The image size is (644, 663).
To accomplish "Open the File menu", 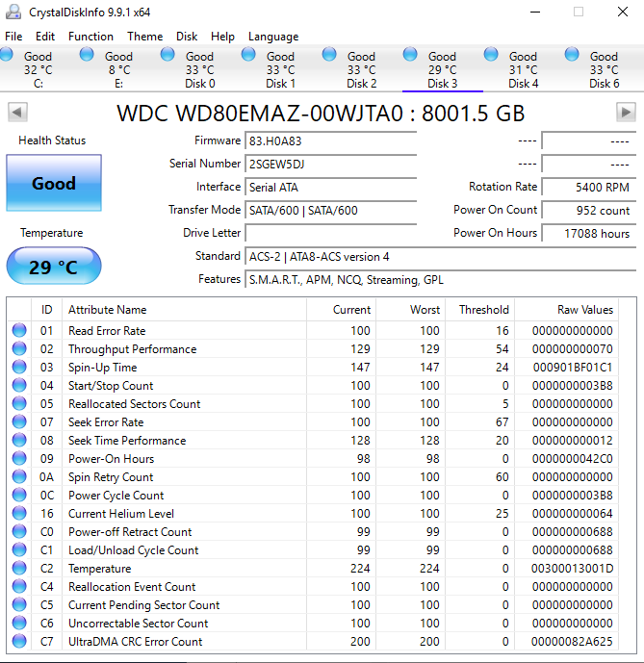I will (13, 37).
